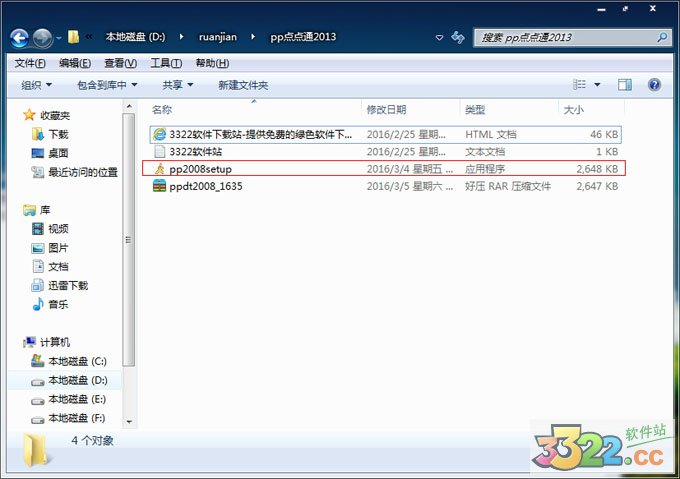
Task: Open the 工具(T) menu
Action: click(x=166, y=63)
